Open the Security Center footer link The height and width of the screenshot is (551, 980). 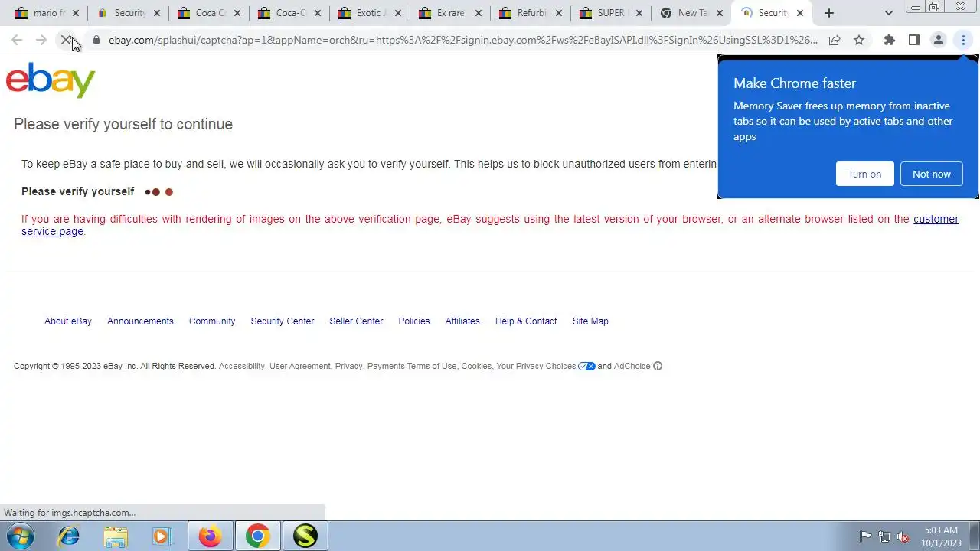tap(283, 321)
